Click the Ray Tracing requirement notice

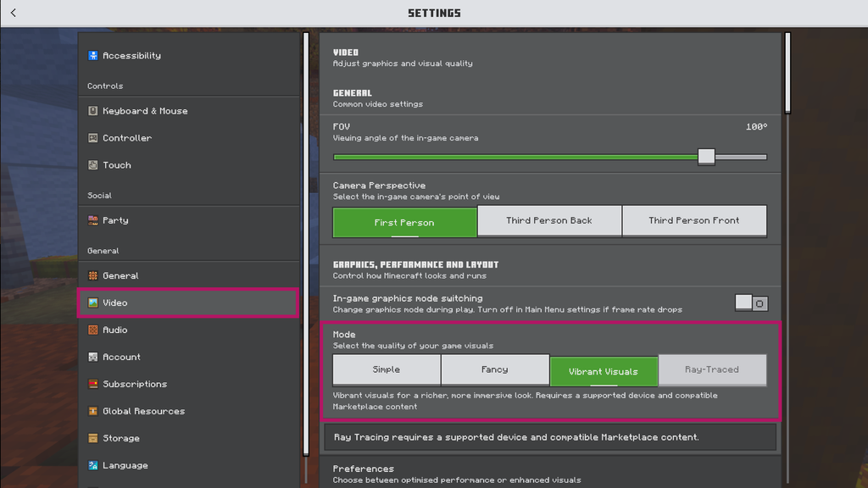coord(550,437)
